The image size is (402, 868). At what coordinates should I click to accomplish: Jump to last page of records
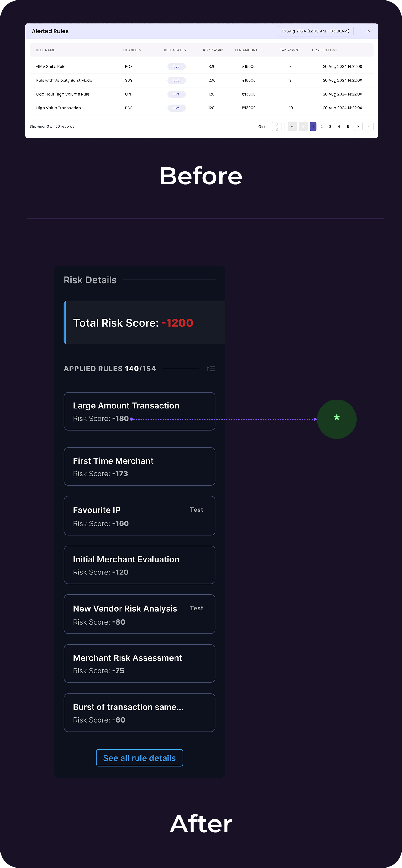click(369, 126)
